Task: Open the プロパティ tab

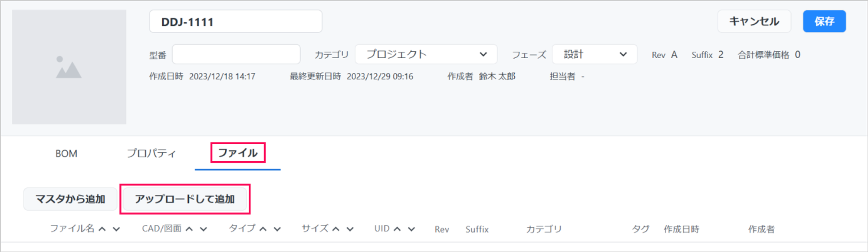Action: coord(151,153)
